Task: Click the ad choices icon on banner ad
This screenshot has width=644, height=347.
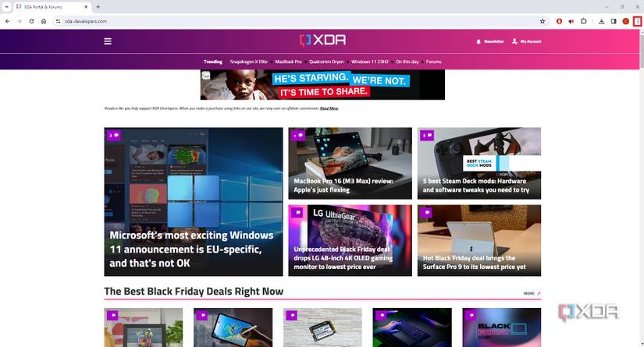Action: point(206,75)
